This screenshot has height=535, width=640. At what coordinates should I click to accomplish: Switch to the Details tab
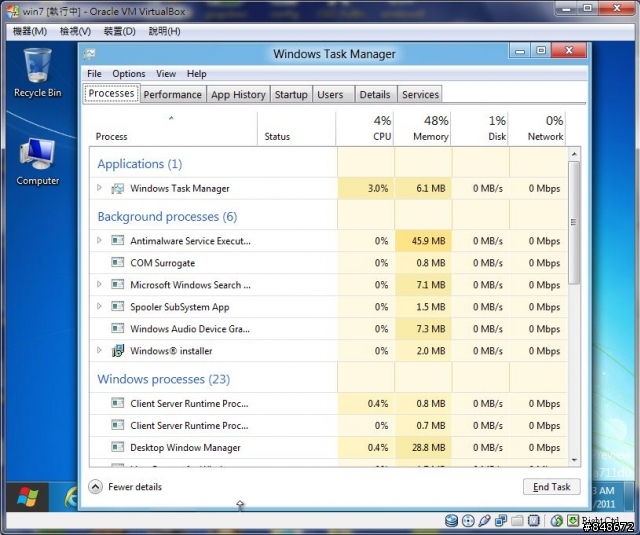[x=375, y=94]
